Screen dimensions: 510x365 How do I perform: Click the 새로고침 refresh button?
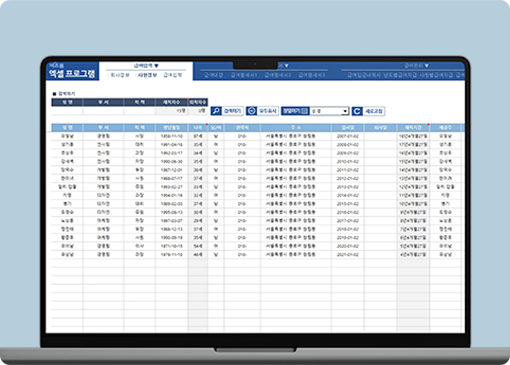pyautogui.click(x=368, y=111)
